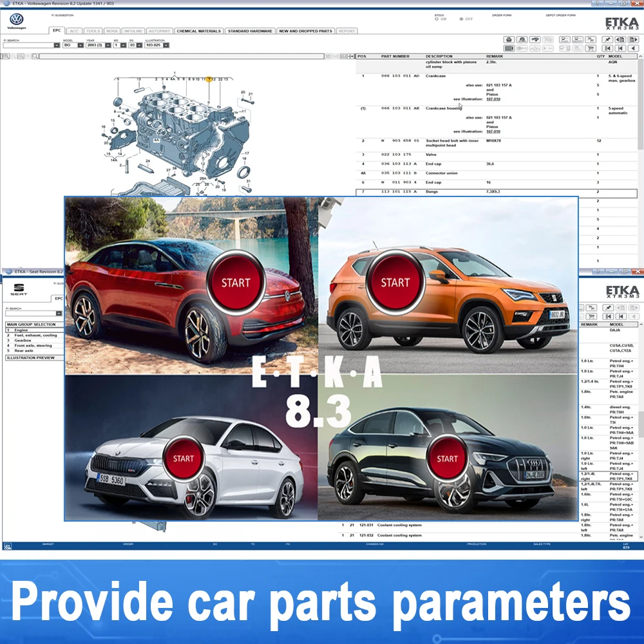This screenshot has height=644, width=644.
Task: Open the Chemical Materials tab
Action: pos(199,31)
